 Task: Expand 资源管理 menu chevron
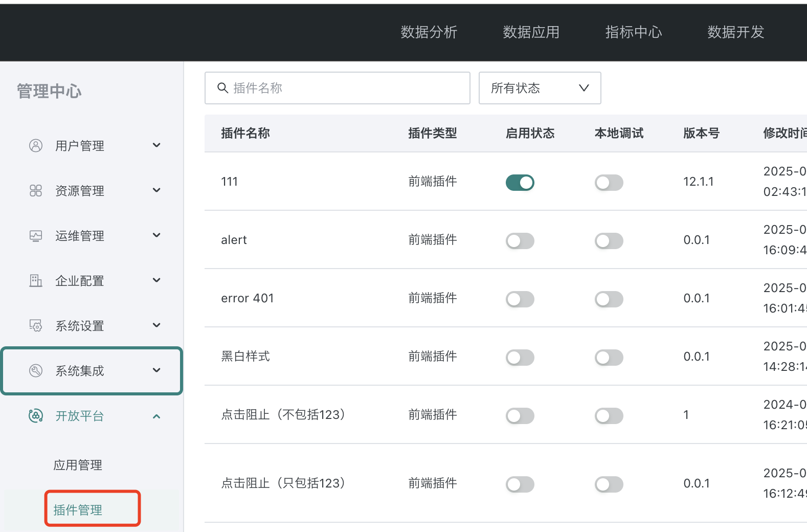click(156, 190)
